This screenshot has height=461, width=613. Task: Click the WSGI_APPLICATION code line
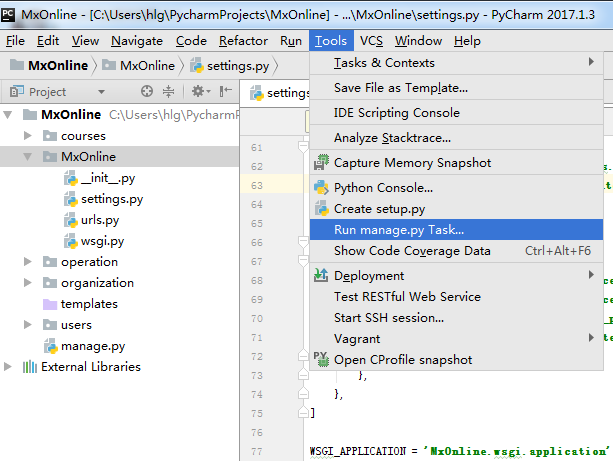click(x=459, y=451)
